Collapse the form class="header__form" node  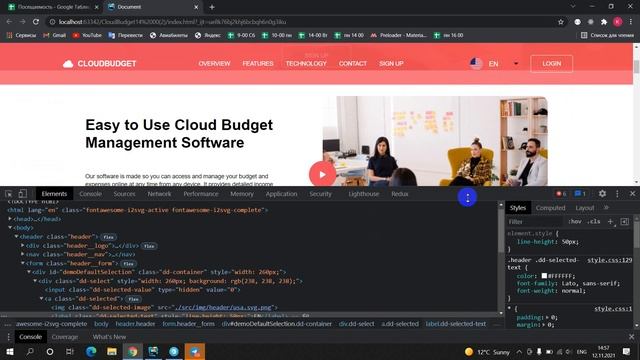point(23,263)
